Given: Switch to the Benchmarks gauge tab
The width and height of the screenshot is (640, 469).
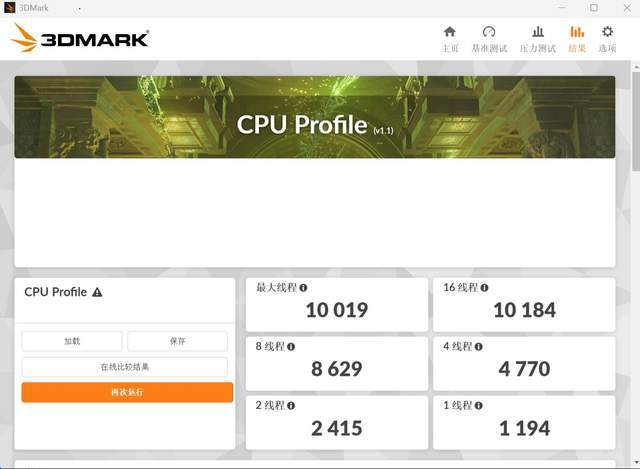Looking at the screenshot, I should tap(489, 40).
